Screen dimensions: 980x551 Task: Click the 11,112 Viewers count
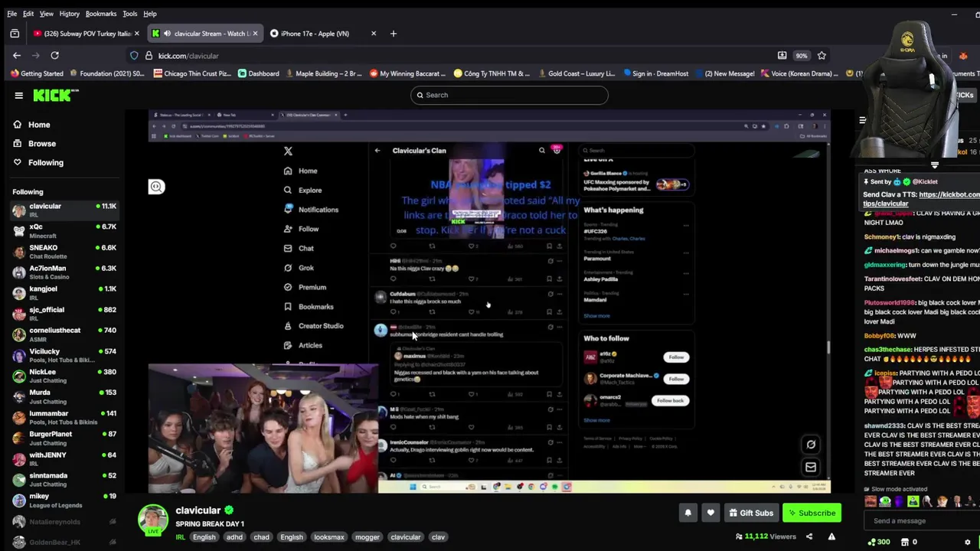tap(765, 536)
